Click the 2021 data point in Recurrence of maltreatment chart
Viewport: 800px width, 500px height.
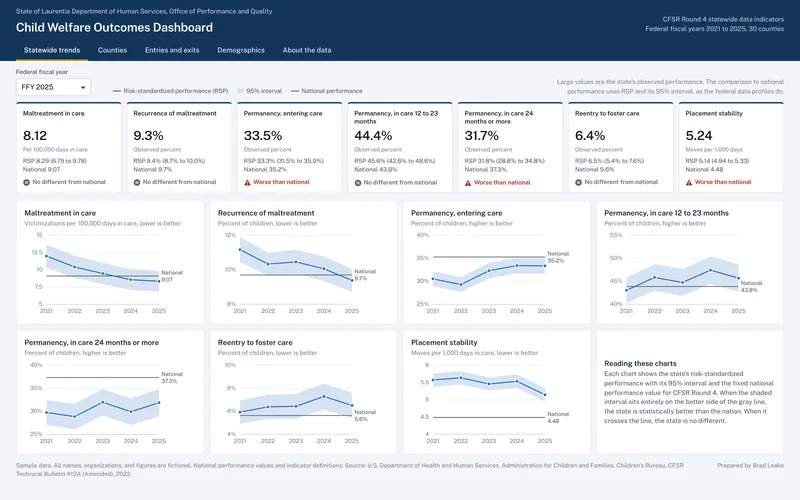pyautogui.click(x=240, y=249)
